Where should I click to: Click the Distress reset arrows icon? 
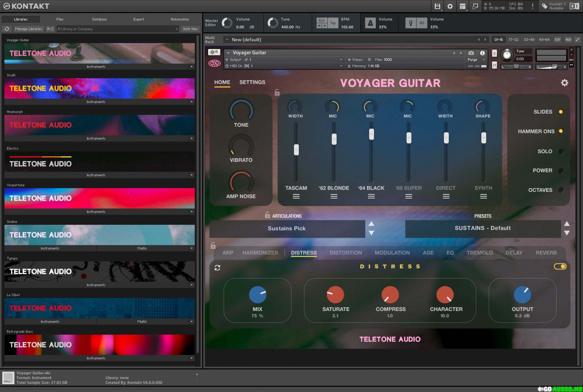217,268
